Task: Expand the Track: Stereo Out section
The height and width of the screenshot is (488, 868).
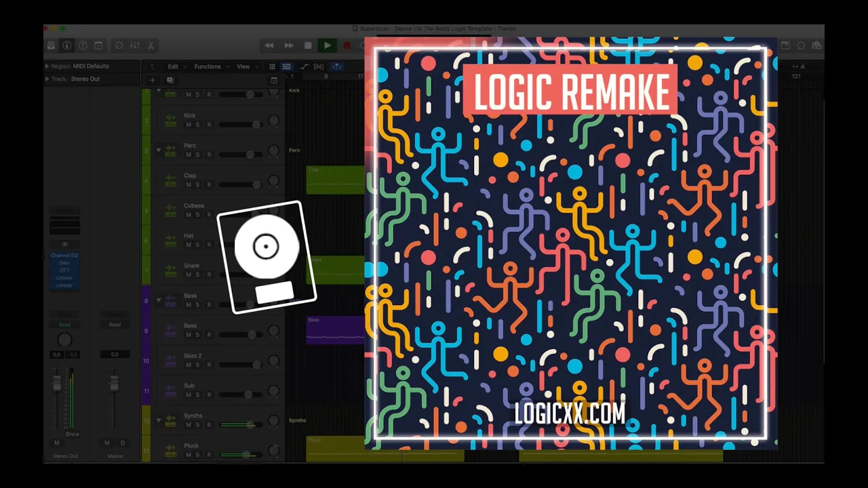Action: point(47,79)
